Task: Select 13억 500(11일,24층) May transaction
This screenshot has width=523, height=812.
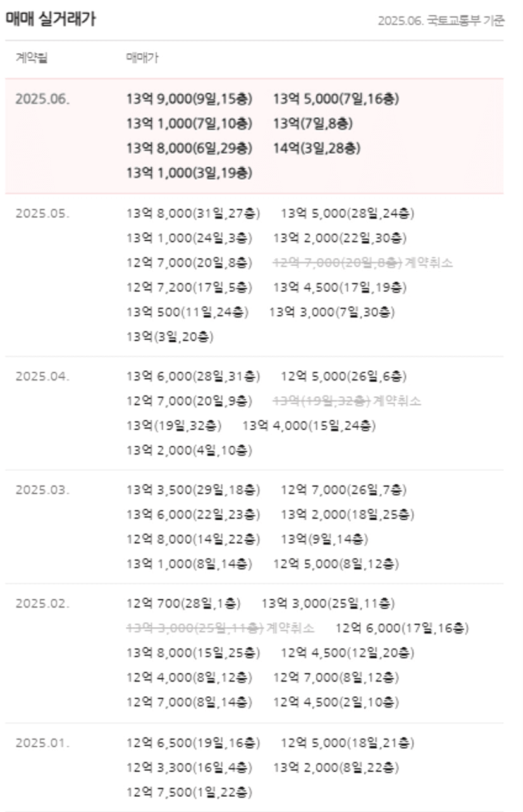Action: click(187, 312)
